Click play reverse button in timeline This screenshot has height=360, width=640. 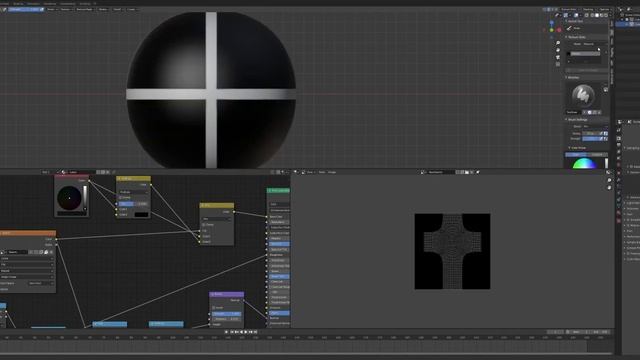click(241, 332)
